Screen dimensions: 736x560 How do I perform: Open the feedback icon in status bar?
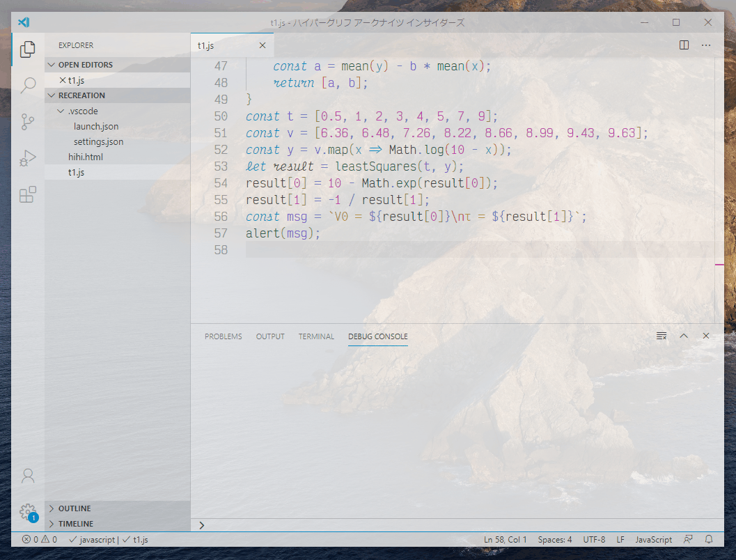(688, 539)
